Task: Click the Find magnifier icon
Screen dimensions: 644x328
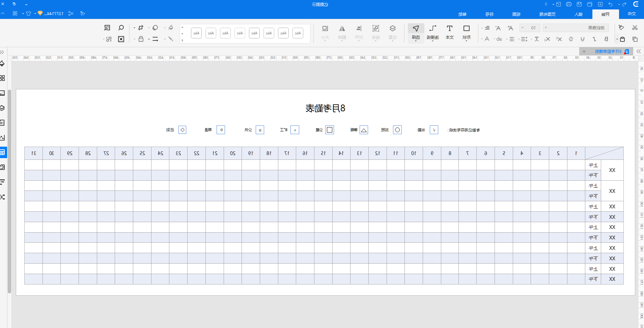Action: pyautogui.click(x=121, y=28)
